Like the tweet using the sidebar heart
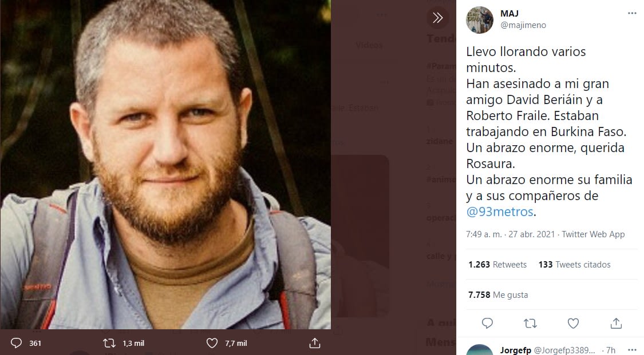The image size is (644, 355). (x=573, y=324)
